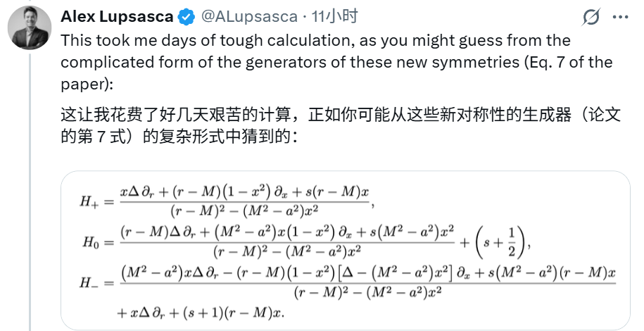Open the three-dot more options menu
Viewport: 644px width, 331px height.
click(619, 17)
